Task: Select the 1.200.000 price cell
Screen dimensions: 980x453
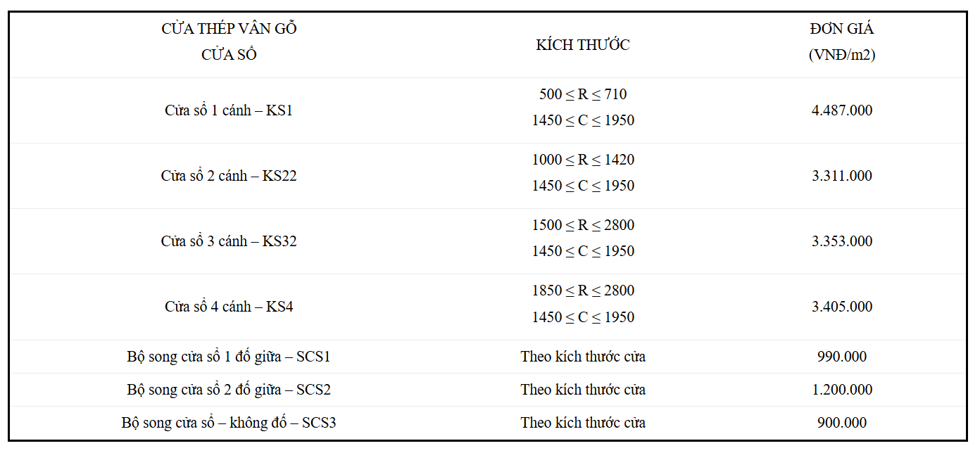Action: 842,390
